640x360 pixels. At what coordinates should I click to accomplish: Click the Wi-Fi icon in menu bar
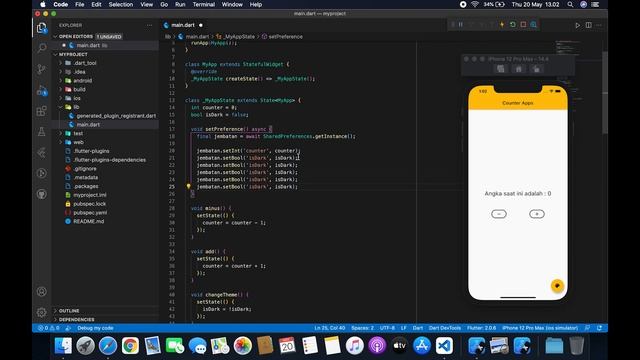click(475, 4)
